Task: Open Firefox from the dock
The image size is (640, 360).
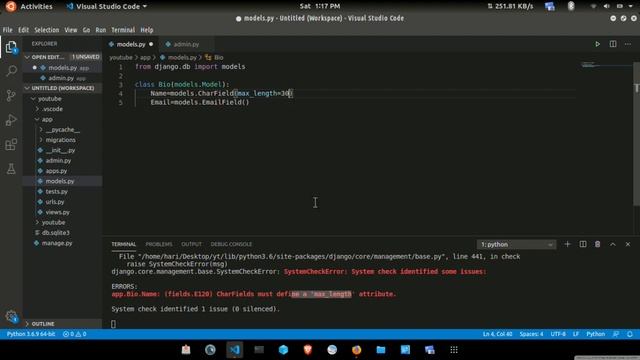Action: tap(356, 350)
